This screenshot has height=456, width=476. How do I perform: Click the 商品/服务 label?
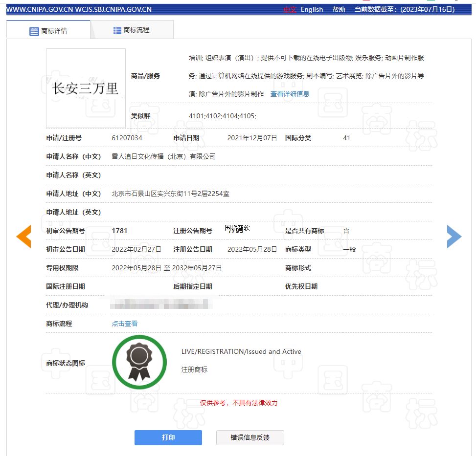click(145, 76)
